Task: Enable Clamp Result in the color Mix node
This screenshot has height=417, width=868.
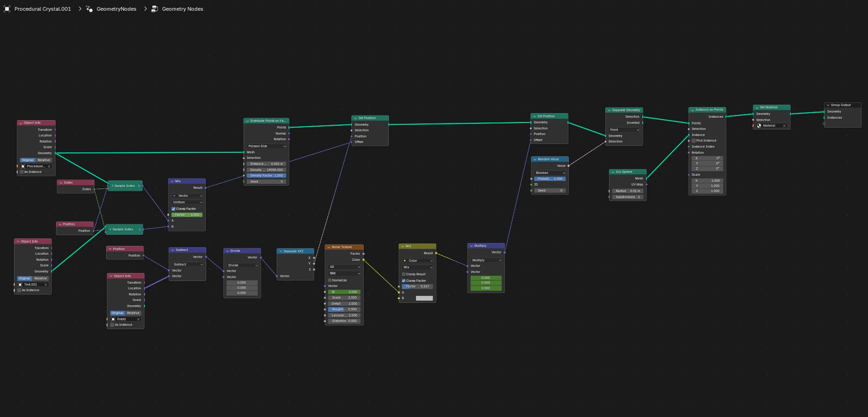Action: click(x=404, y=274)
